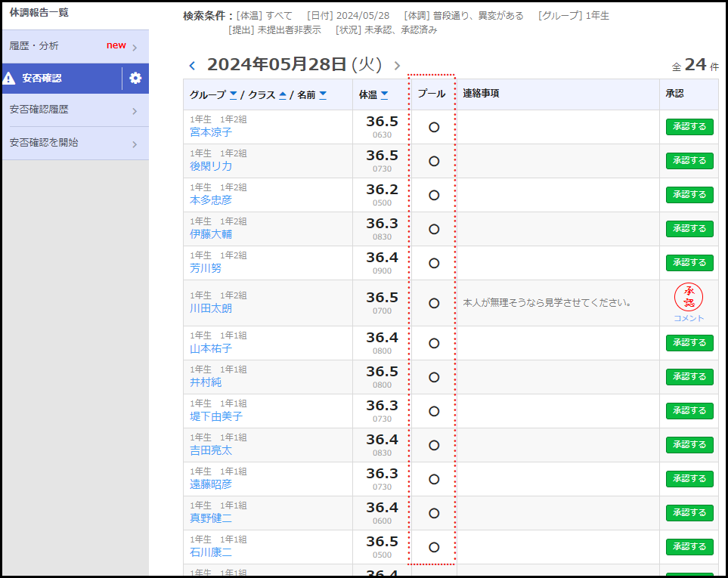Viewport: 728px width, 578px height.
Task: Open student 本多忠彦's name link
Action: pyautogui.click(x=211, y=200)
